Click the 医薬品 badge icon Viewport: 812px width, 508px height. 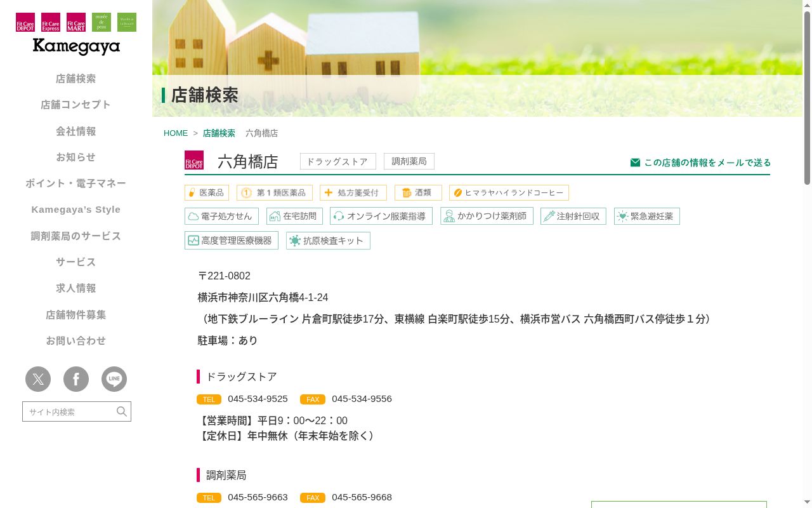(x=207, y=193)
